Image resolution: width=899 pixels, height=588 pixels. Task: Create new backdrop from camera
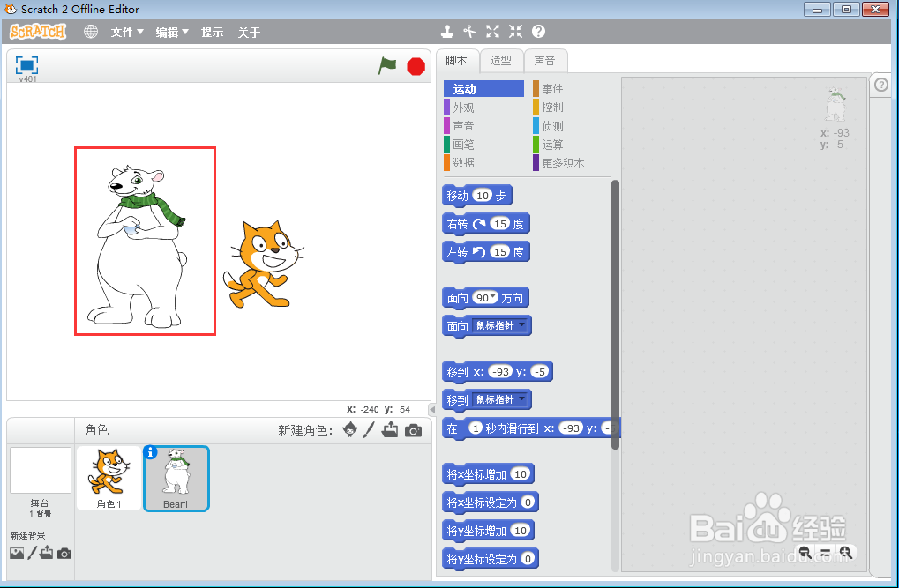point(64,554)
